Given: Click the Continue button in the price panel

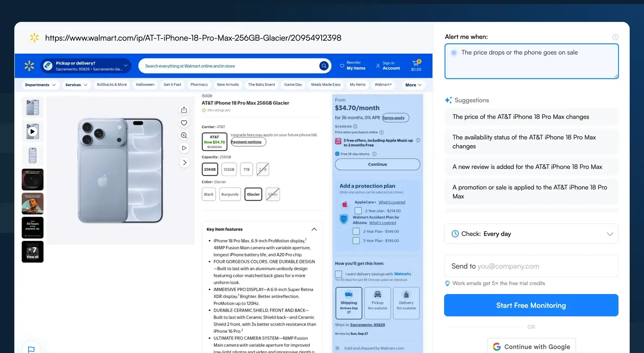Looking at the screenshot, I should point(377,164).
